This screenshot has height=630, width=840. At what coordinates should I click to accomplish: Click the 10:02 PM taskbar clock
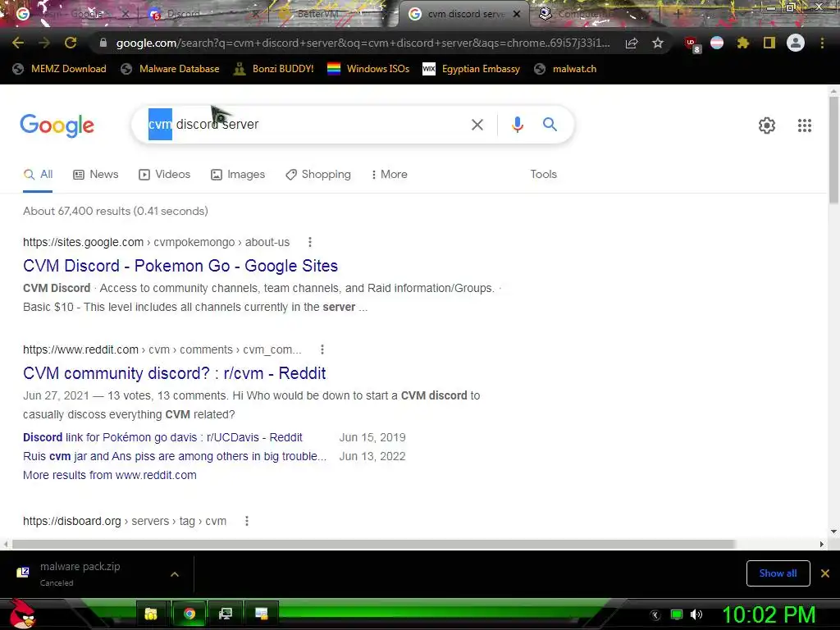point(769,614)
